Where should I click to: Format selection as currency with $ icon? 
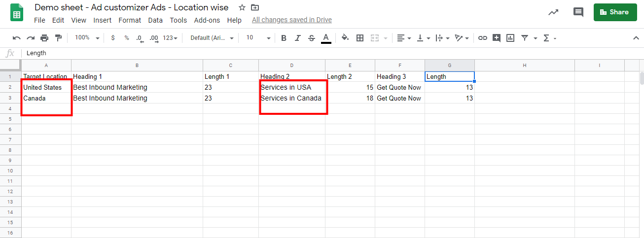point(113,38)
